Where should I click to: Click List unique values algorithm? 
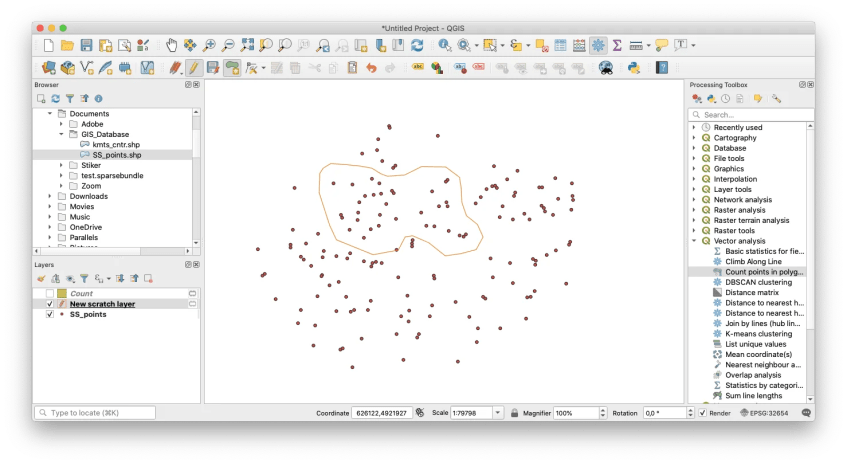click(755, 344)
